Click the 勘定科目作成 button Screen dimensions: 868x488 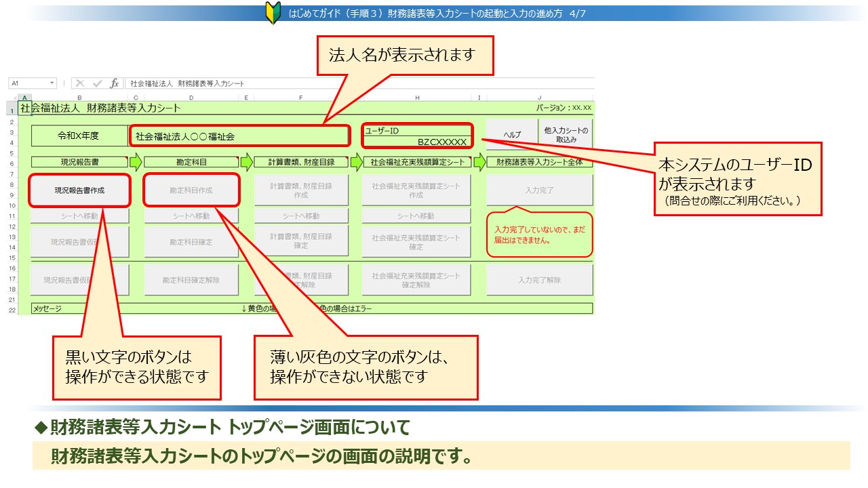[x=191, y=190]
